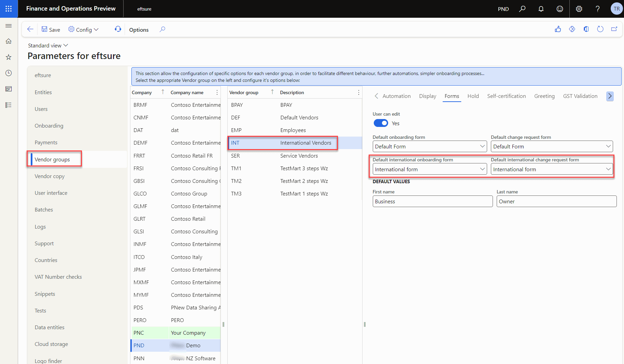Click the Office attachment icon
Image resolution: width=624 pixels, height=364 pixels.
586,29
